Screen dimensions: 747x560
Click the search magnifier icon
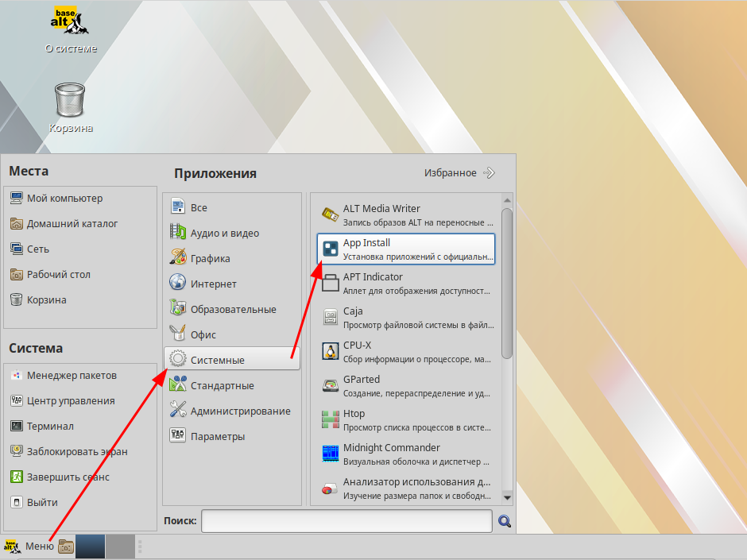coord(505,521)
